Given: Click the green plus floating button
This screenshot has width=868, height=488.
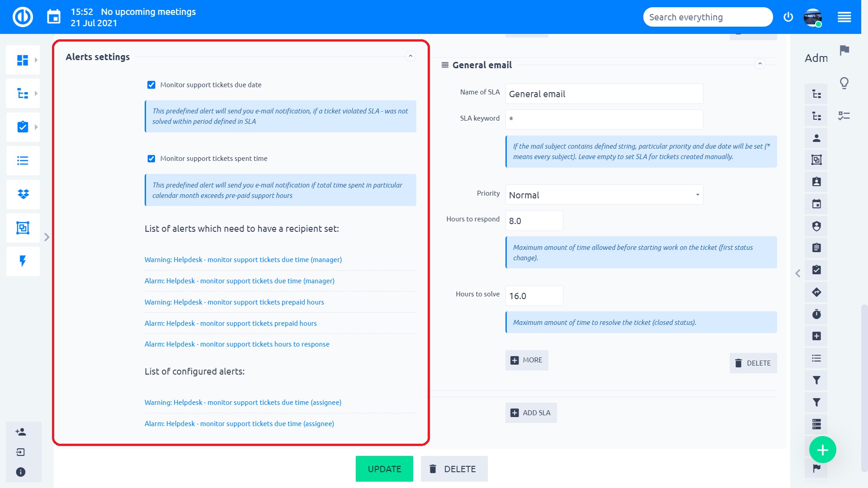Looking at the screenshot, I should click(823, 450).
